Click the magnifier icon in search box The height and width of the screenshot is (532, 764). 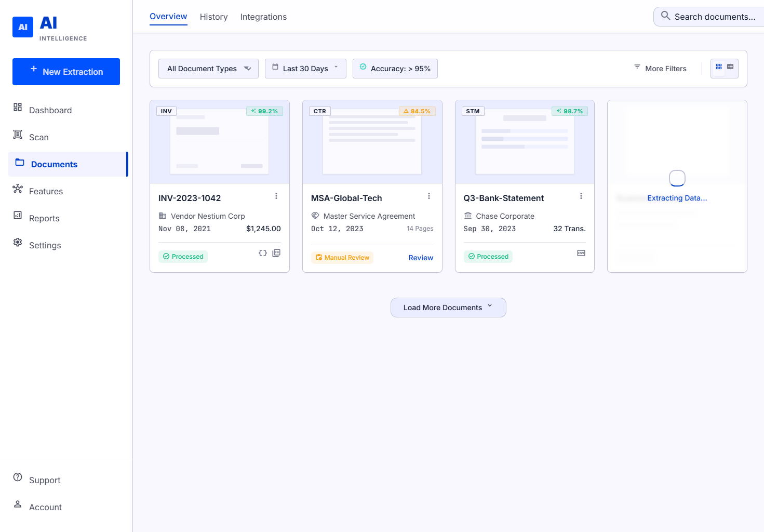click(665, 16)
